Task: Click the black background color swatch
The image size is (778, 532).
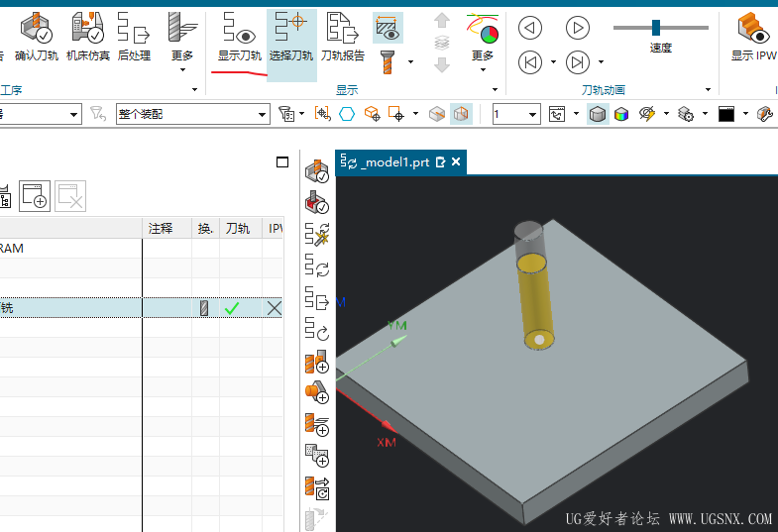Action: [726, 114]
